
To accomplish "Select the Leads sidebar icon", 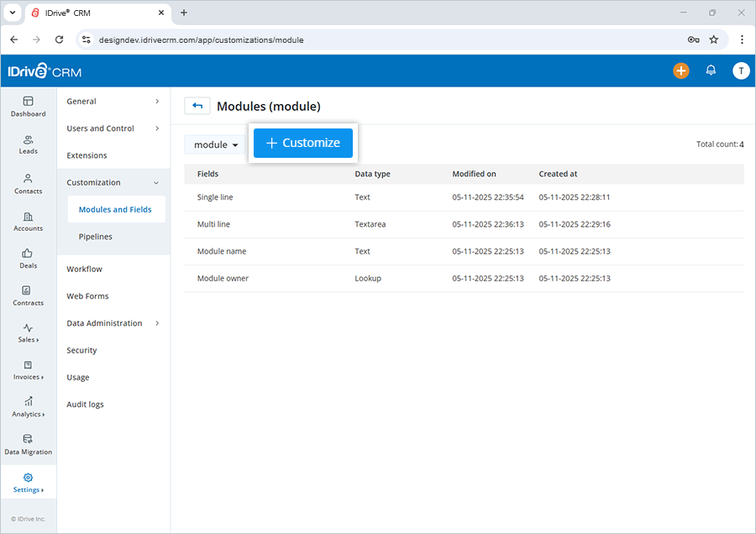I will click(28, 144).
